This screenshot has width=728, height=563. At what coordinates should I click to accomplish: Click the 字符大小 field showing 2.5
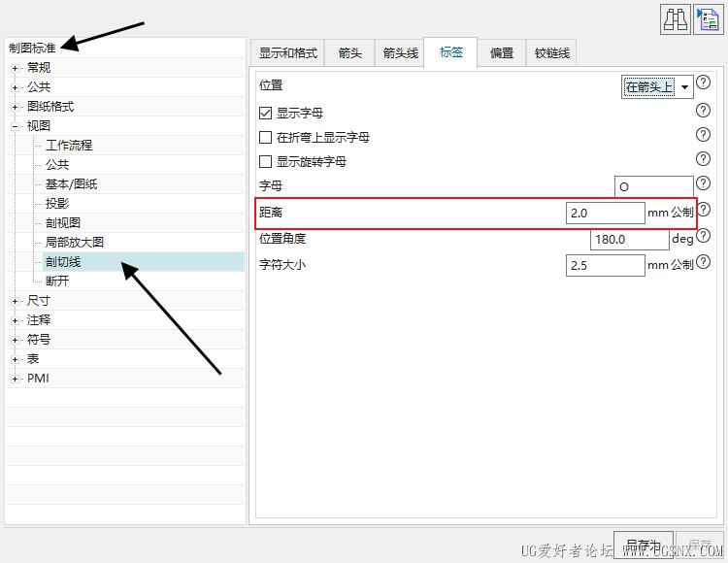[605, 266]
